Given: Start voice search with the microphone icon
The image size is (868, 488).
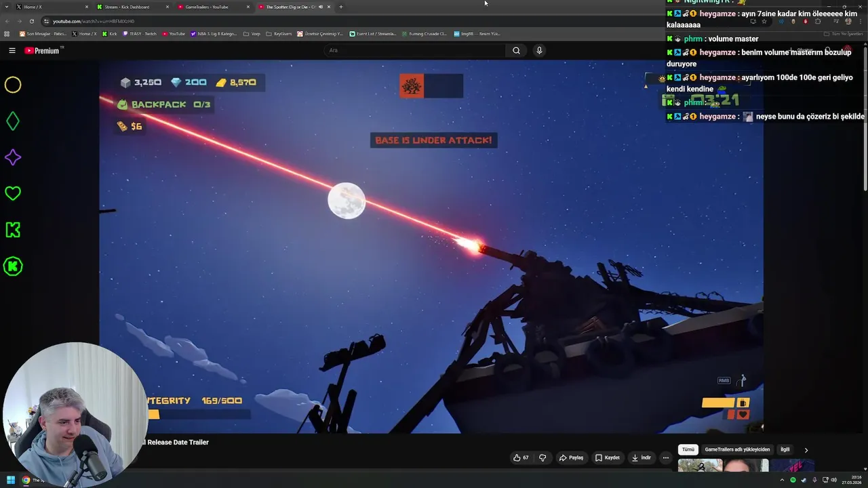Looking at the screenshot, I should (539, 50).
